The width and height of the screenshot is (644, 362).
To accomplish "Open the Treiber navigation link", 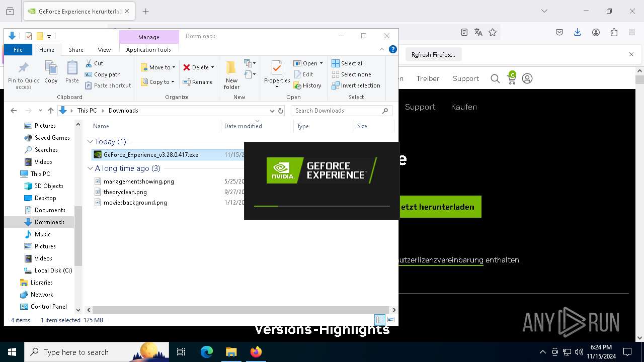I will (x=428, y=78).
